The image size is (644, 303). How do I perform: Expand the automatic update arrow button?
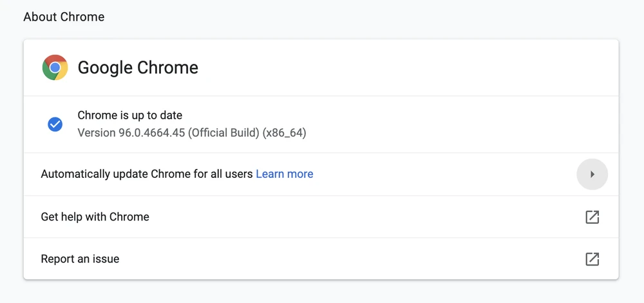pyautogui.click(x=592, y=174)
